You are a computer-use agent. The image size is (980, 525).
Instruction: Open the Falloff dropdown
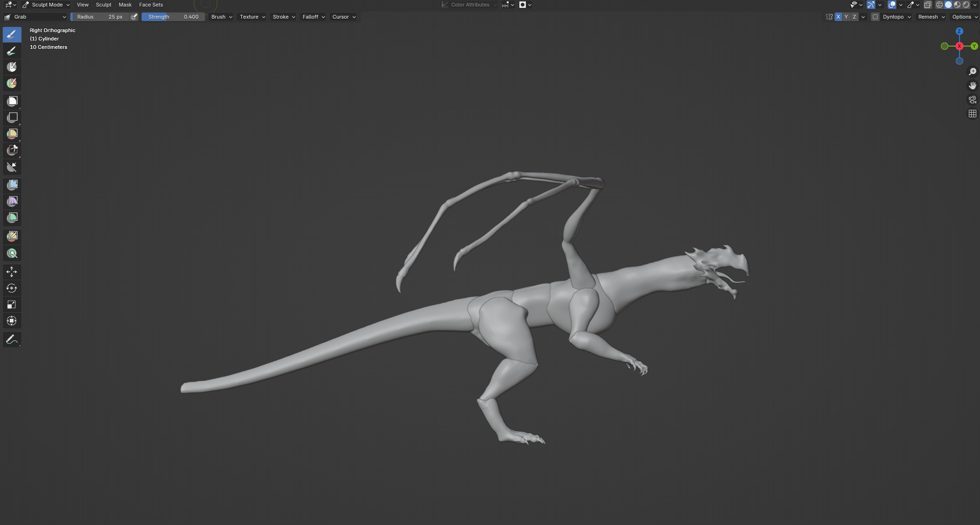coord(313,17)
